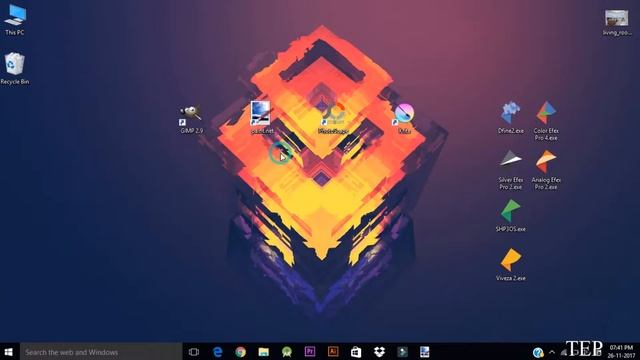Select the This PC desktop icon
The image size is (640, 360).
15,20
